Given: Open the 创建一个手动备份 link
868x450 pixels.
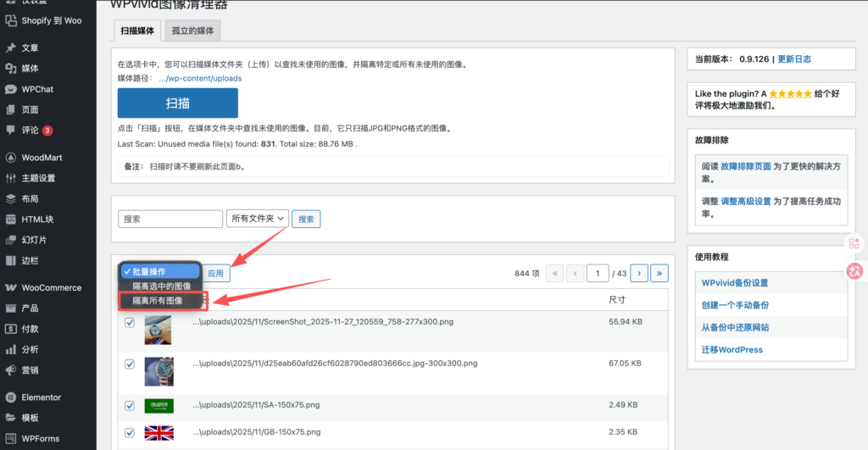Looking at the screenshot, I should (735, 305).
